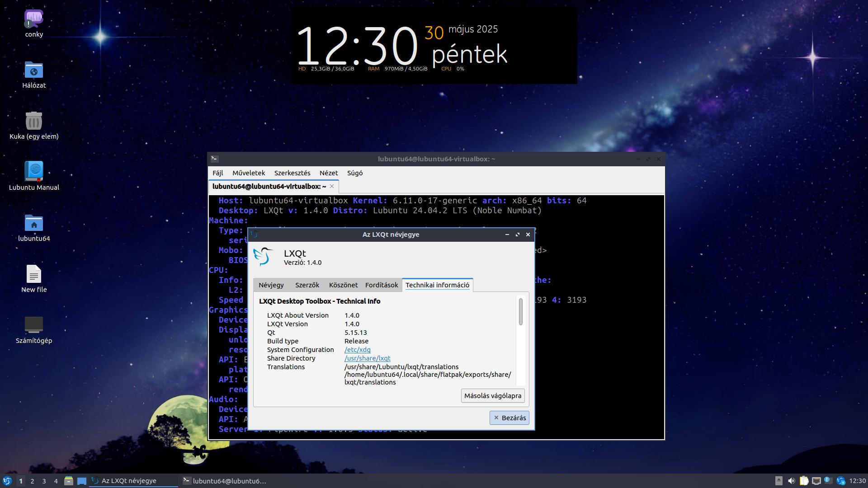
Task: Click the Másolás vágólapra button
Action: 493,396
